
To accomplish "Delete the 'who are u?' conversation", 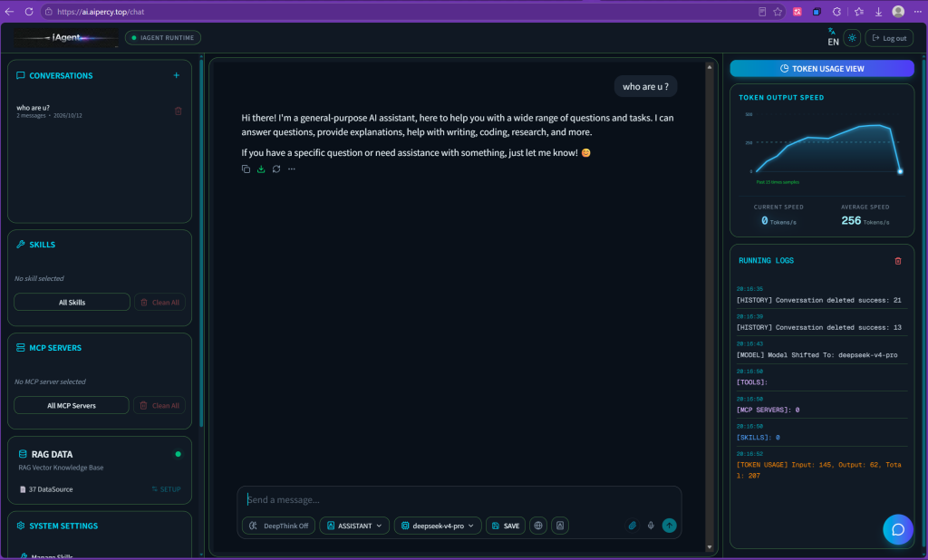I will pos(179,111).
